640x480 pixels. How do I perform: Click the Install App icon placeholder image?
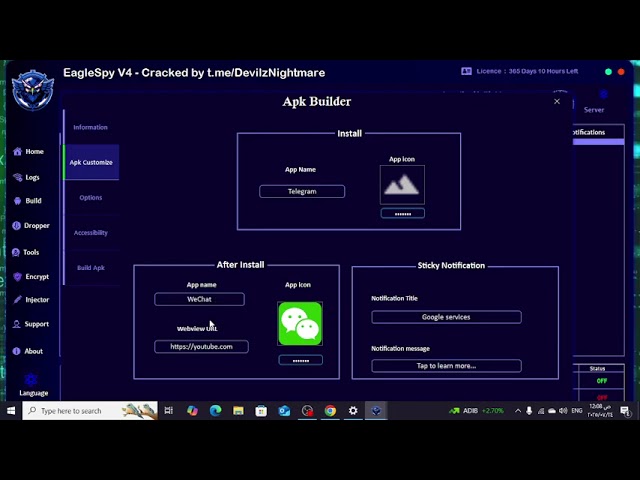pos(402,185)
